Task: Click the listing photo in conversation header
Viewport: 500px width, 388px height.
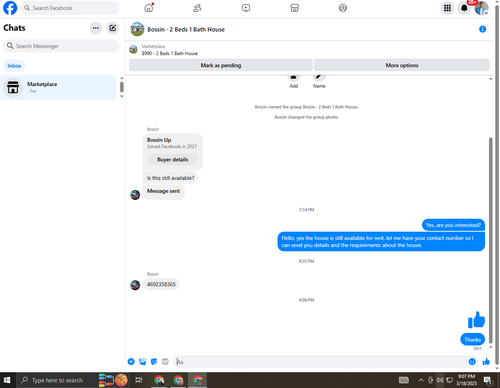Action: (x=137, y=29)
